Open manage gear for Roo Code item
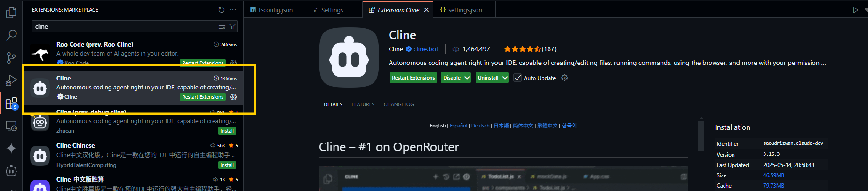868x191 pixels. pyautogui.click(x=233, y=63)
